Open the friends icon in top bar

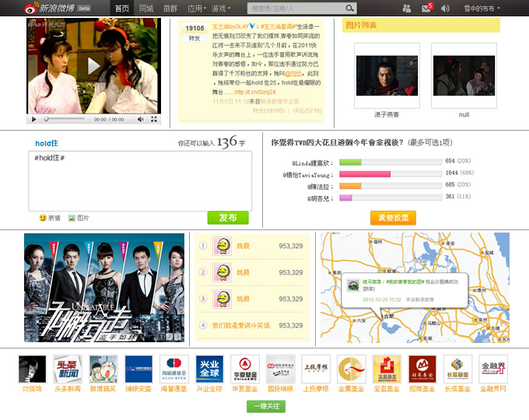click(407, 9)
